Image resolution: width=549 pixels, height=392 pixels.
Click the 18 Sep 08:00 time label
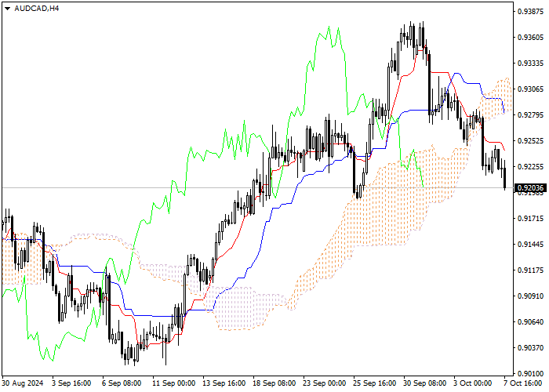click(274, 383)
